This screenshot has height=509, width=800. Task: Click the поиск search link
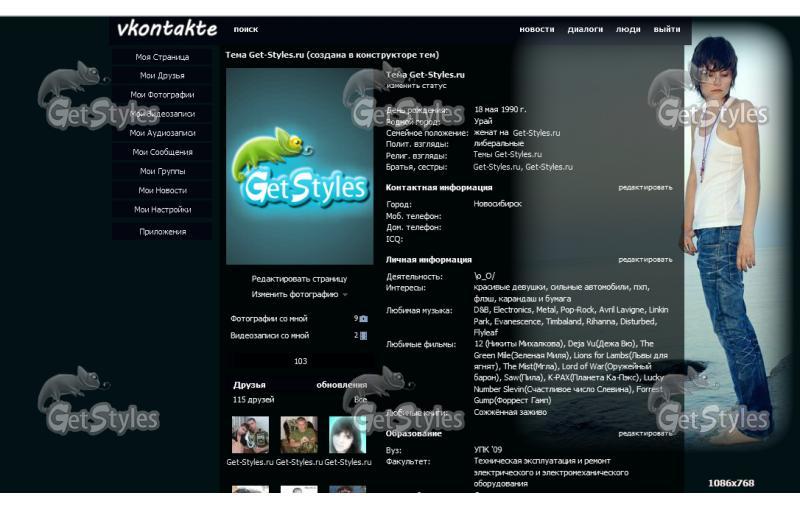pyautogui.click(x=246, y=29)
